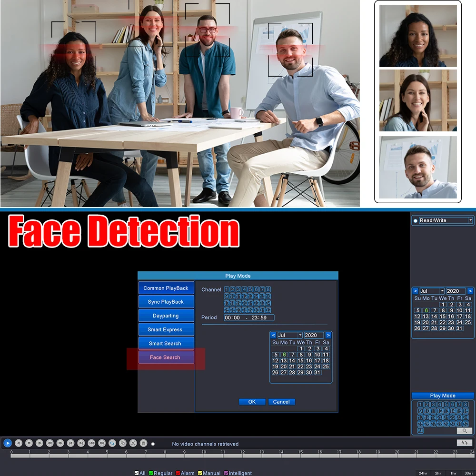476x476 pixels.
Task: Go to previous month in sidebar calendar
Action: pyautogui.click(x=415, y=291)
